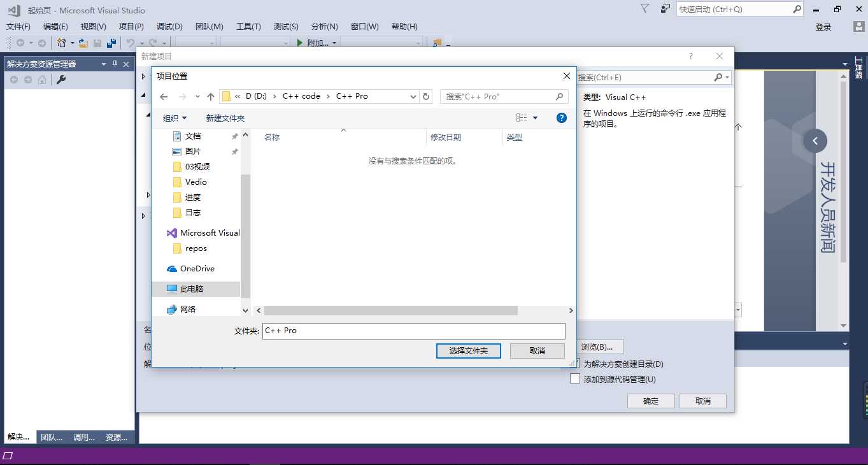868x465 pixels.
Task: Open the Solution Explorer window options dropdown
Action: [104, 64]
